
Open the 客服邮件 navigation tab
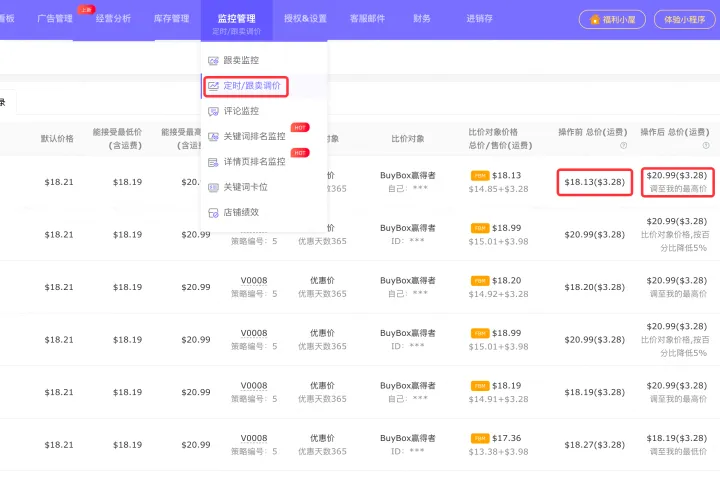pos(367,19)
